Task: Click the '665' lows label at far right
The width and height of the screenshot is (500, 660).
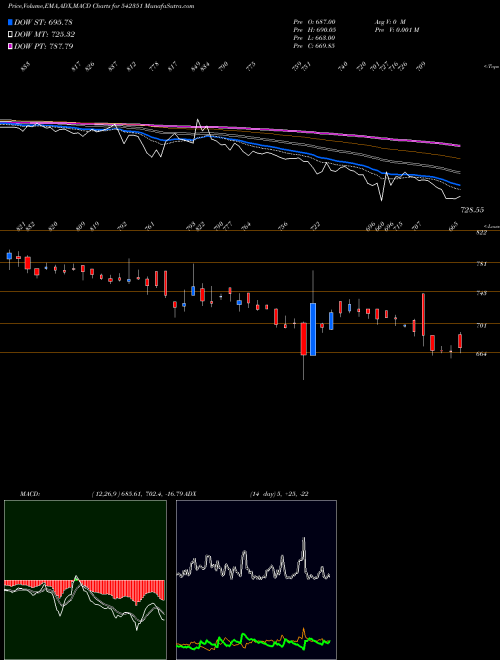Action: pos(454,226)
